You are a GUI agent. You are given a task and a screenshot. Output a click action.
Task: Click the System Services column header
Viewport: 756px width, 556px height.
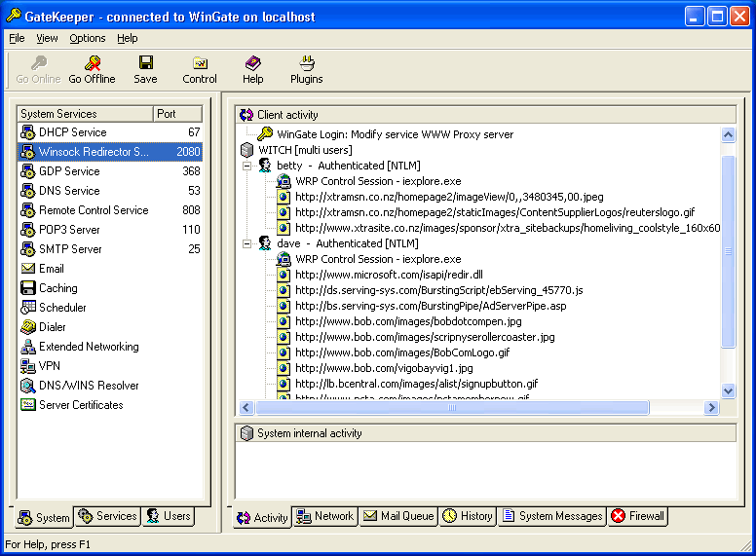86,114
